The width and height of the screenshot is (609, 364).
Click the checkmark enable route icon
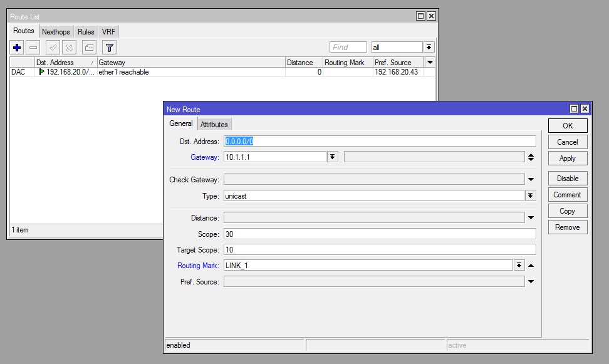pos(53,48)
